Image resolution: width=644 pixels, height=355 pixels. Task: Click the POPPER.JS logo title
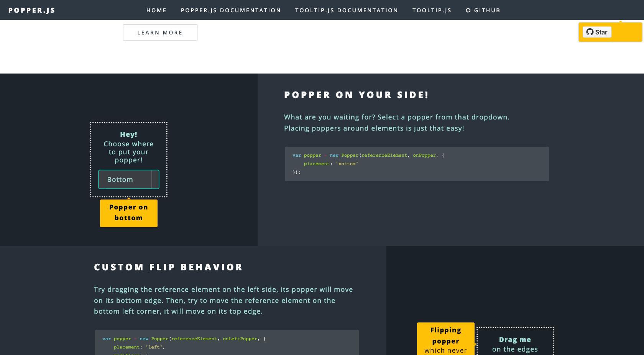point(32,10)
